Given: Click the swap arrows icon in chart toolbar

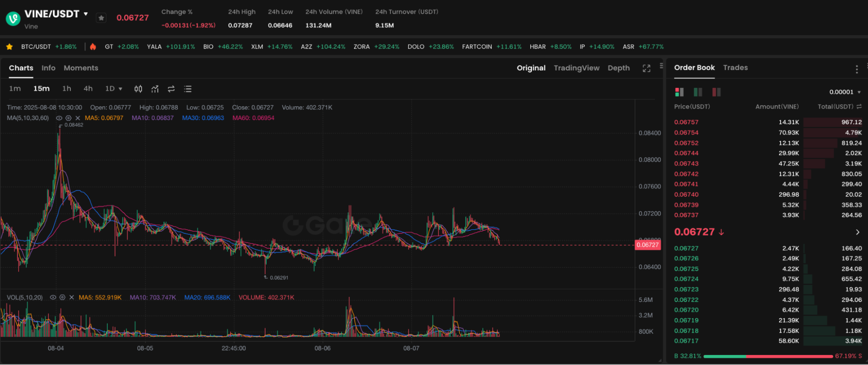Looking at the screenshot, I should [171, 89].
